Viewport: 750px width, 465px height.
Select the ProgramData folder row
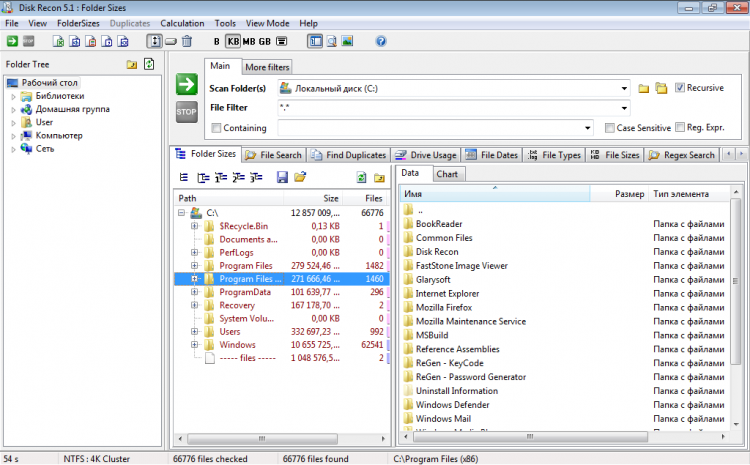[x=281, y=292]
